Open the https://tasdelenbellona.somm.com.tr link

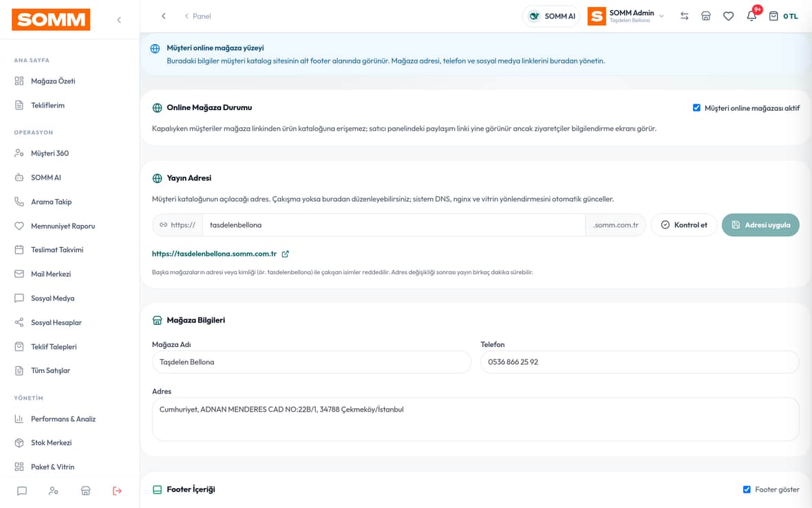pos(215,254)
